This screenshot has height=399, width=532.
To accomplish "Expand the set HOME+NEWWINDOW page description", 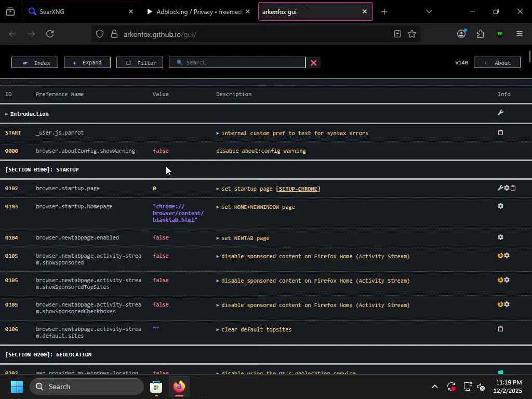I will tap(218, 207).
